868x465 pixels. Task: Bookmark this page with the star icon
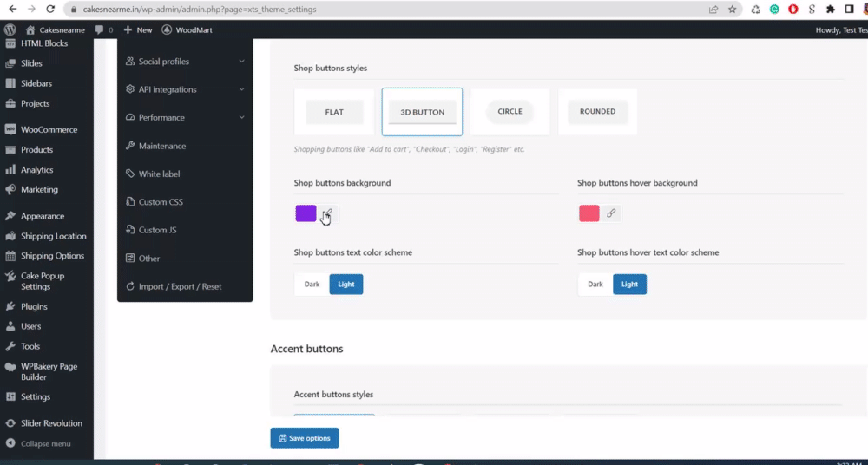pos(733,9)
